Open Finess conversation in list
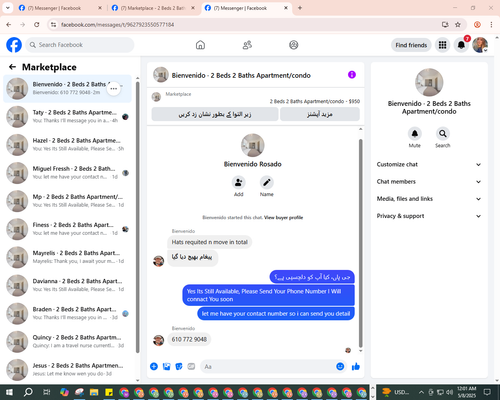 click(68, 229)
